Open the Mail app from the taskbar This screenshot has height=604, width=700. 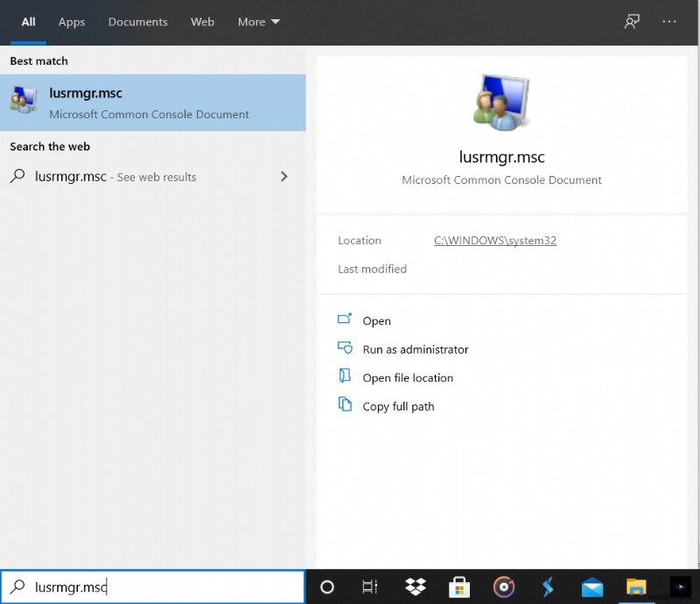tap(591, 586)
